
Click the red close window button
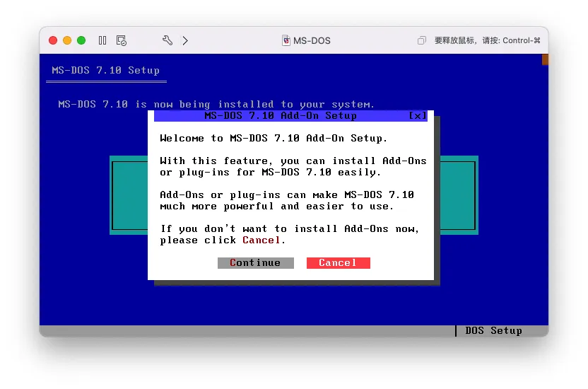pos(53,40)
